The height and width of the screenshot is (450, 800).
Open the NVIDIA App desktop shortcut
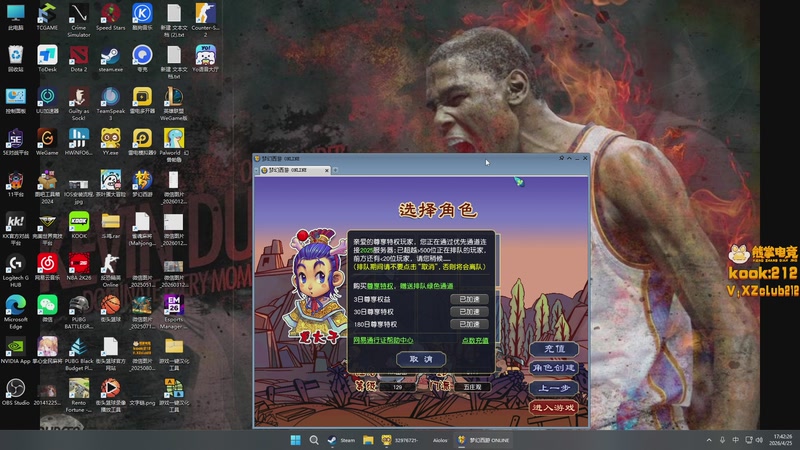tap(16, 350)
